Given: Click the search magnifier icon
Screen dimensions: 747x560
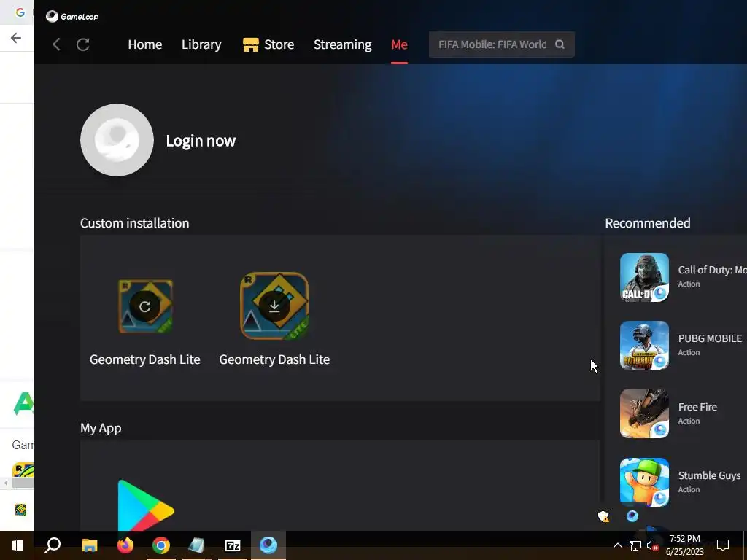Looking at the screenshot, I should click(x=560, y=44).
